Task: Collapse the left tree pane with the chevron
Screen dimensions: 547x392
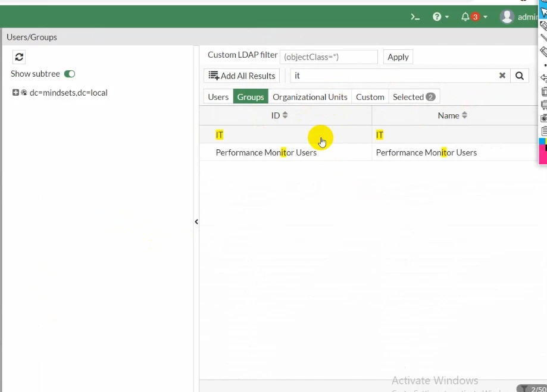Action: click(x=196, y=222)
